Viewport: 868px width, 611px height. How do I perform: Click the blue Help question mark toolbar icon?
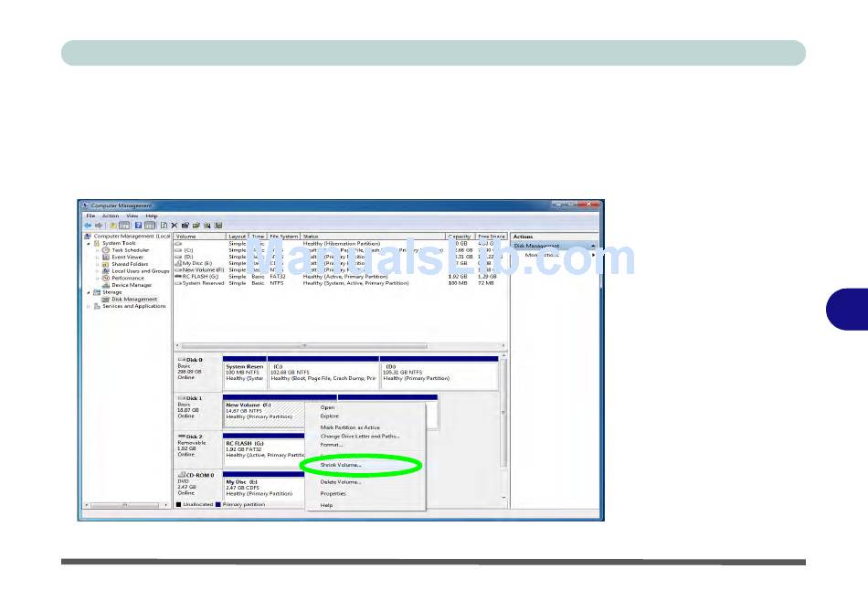[138, 226]
